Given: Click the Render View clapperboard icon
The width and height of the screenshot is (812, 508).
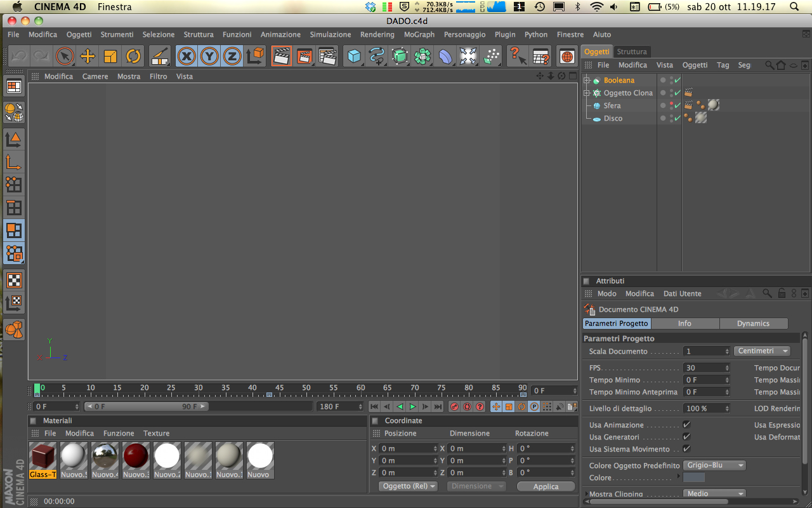Looking at the screenshot, I should click(x=281, y=56).
